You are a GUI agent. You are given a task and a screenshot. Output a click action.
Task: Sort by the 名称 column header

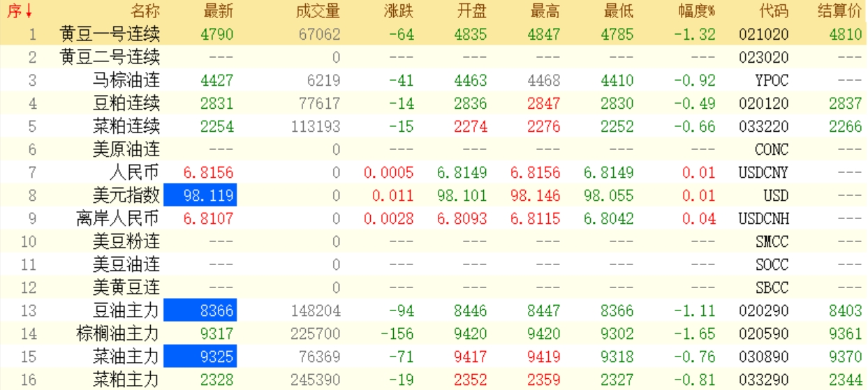145,11
